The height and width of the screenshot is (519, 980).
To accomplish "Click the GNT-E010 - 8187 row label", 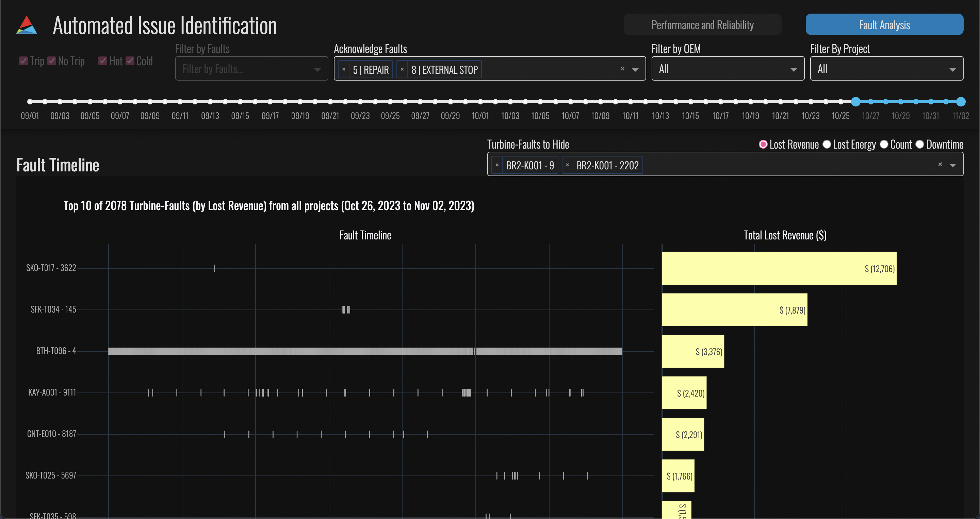I will tap(51, 434).
